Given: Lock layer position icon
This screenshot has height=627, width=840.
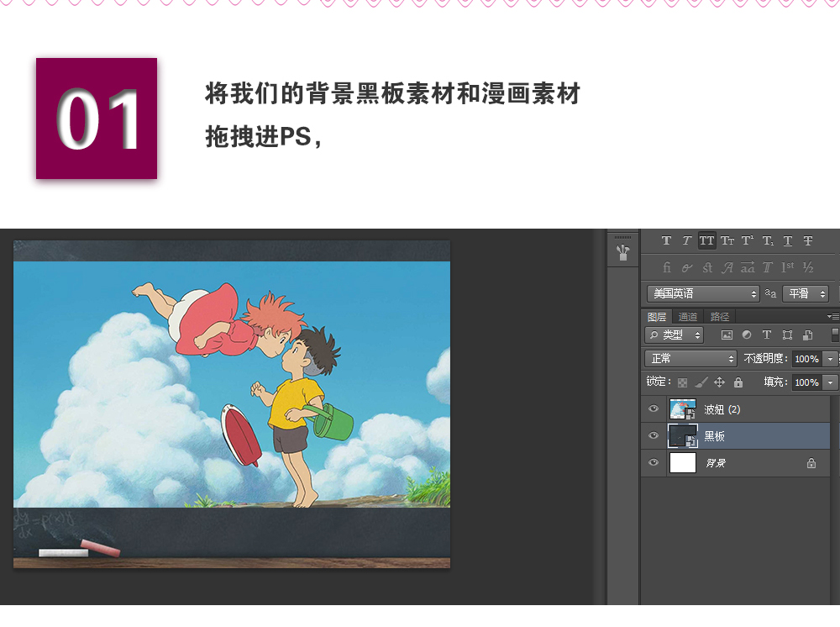Looking at the screenshot, I should [720, 382].
